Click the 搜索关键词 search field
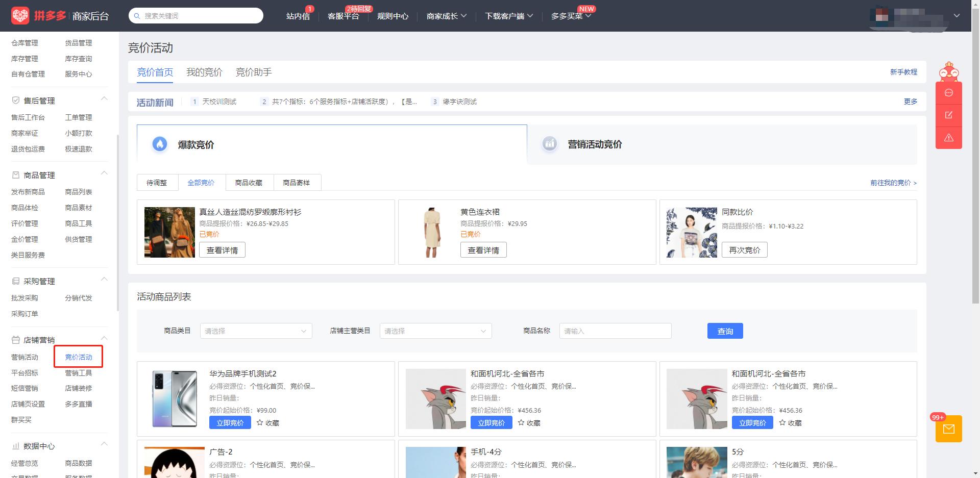 (195, 16)
